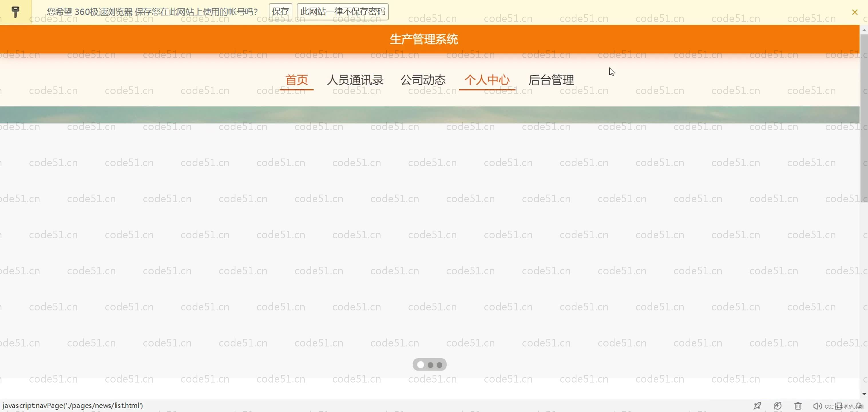This screenshot has height=412, width=868.
Task: Open the 后台管理 menu item
Action: pos(551,80)
